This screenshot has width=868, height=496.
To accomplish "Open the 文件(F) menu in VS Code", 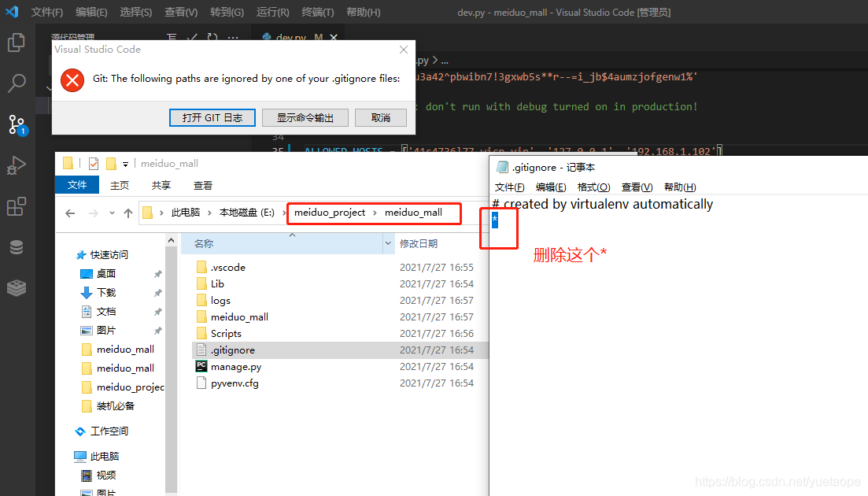I will click(47, 12).
